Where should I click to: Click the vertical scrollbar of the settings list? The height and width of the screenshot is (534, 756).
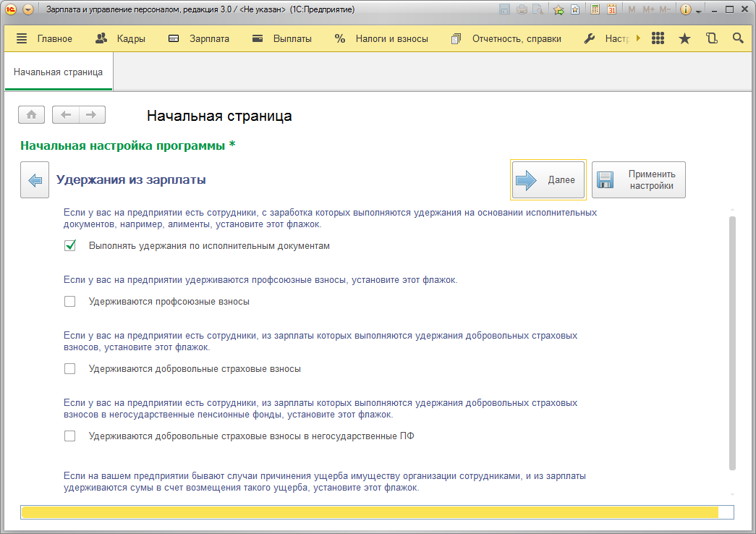click(732, 340)
